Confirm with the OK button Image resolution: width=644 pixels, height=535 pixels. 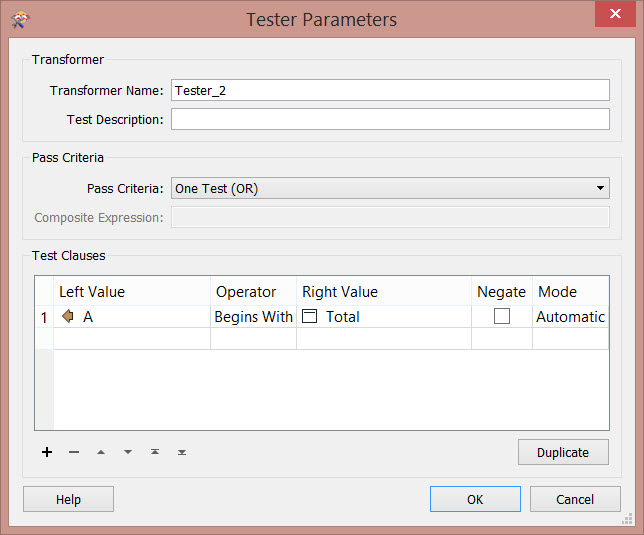tap(475, 499)
